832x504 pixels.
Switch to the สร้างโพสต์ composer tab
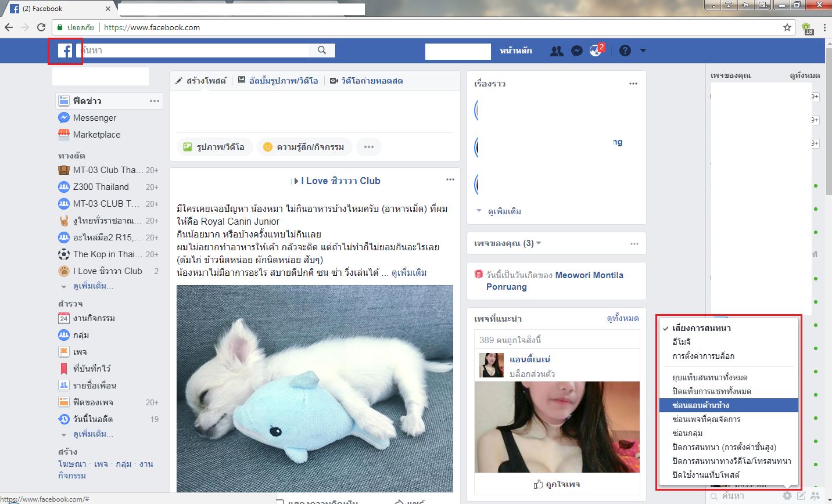pyautogui.click(x=201, y=81)
